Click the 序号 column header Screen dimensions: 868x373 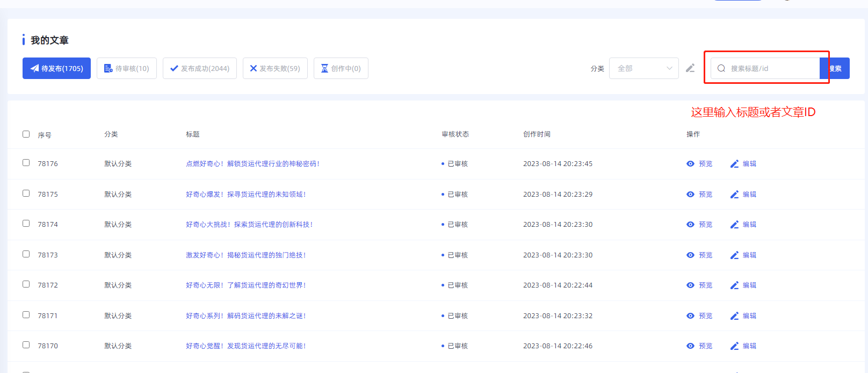pos(45,135)
